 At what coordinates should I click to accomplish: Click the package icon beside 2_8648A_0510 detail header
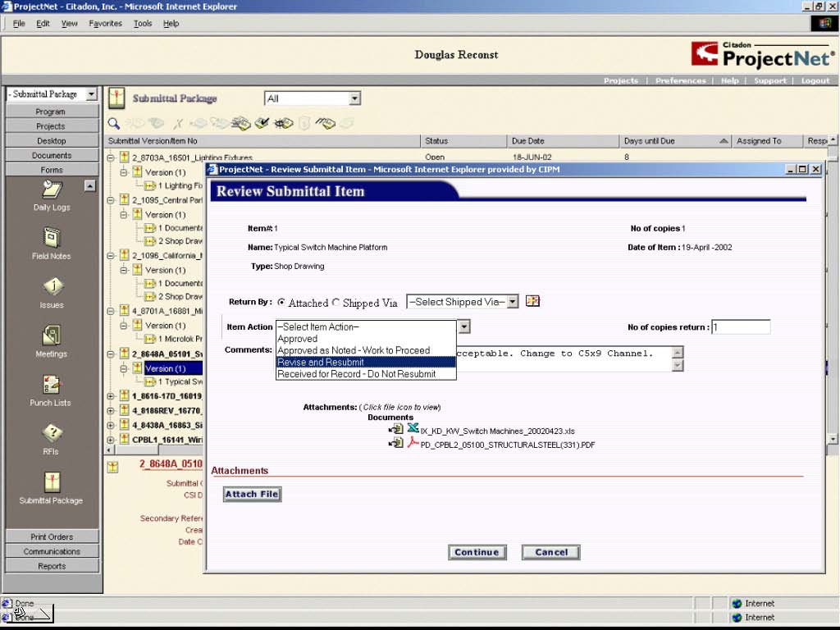pyautogui.click(x=112, y=467)
